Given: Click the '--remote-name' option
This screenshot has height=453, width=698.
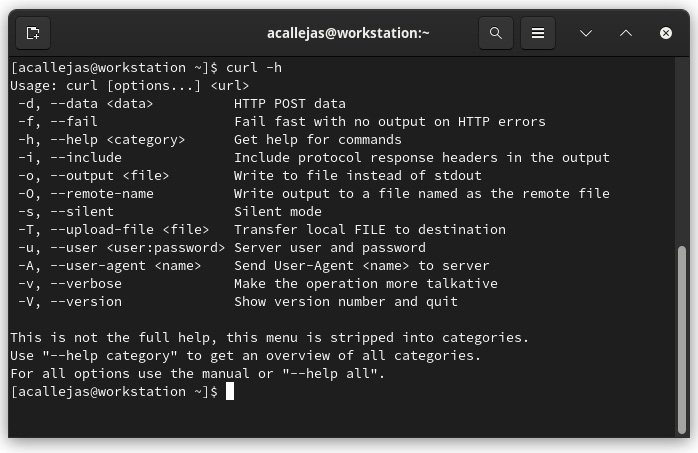Looking at the screenshot, I should pyautogui.click(x=102, y=194).
